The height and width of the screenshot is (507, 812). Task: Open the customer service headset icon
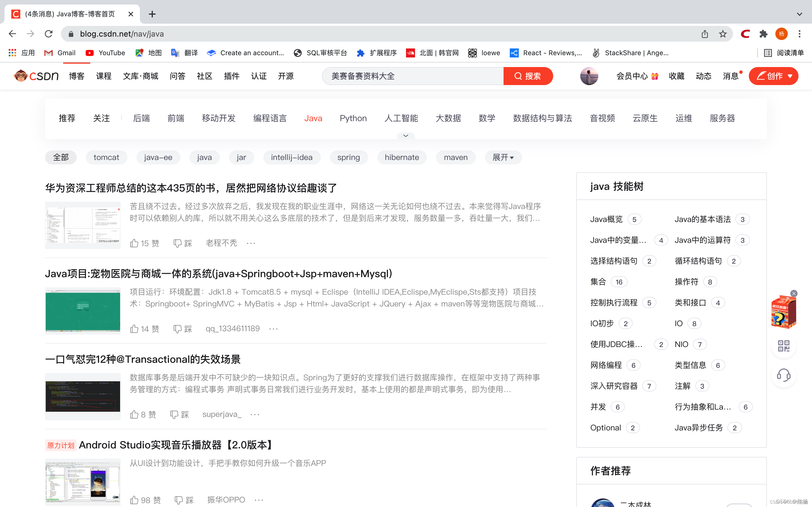784,375
